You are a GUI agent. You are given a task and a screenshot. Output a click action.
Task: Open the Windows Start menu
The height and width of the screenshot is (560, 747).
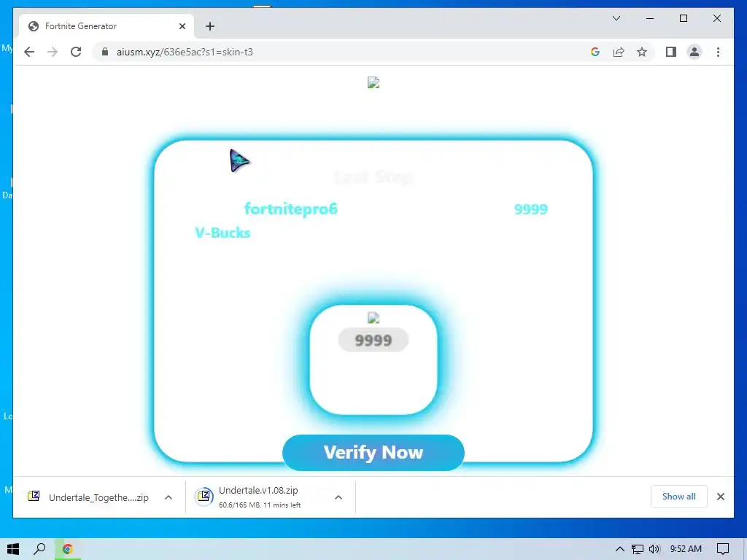pos(13,549)
